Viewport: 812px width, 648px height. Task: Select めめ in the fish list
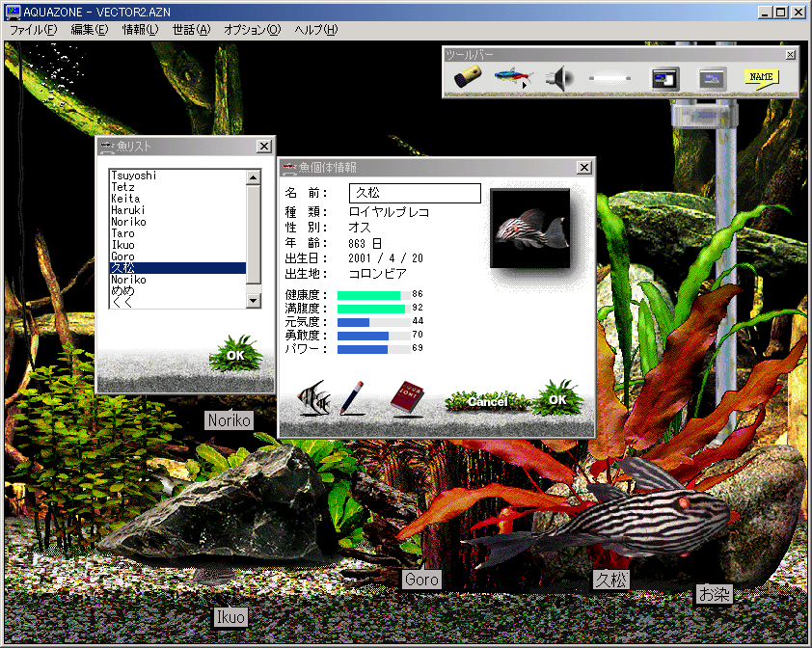pyautogui.click(x=177, y=291)
